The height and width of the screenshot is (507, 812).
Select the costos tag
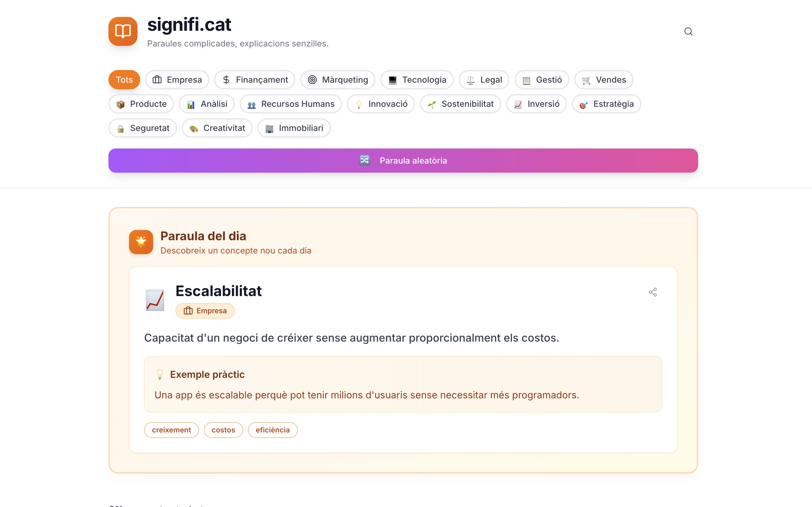[x=223, y=429]
